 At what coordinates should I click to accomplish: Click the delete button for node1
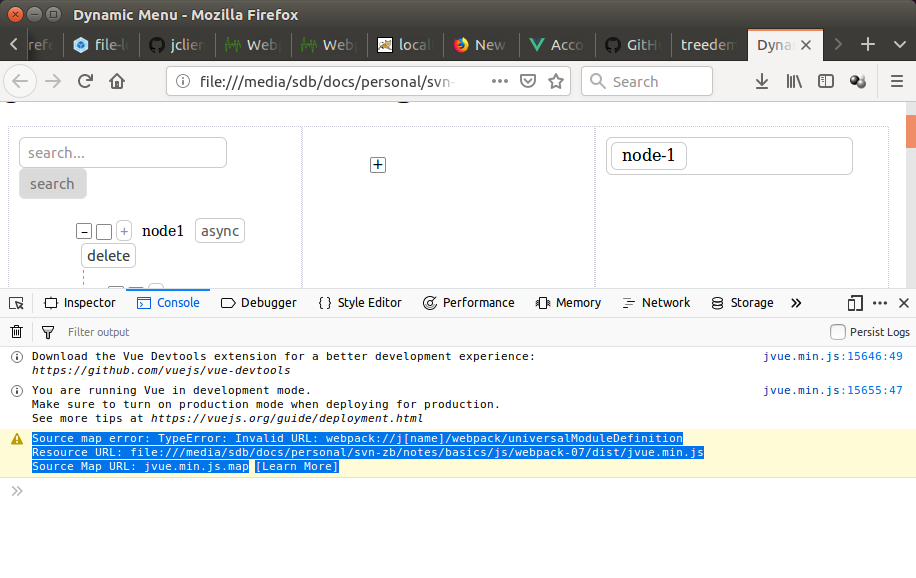[109, 256]
